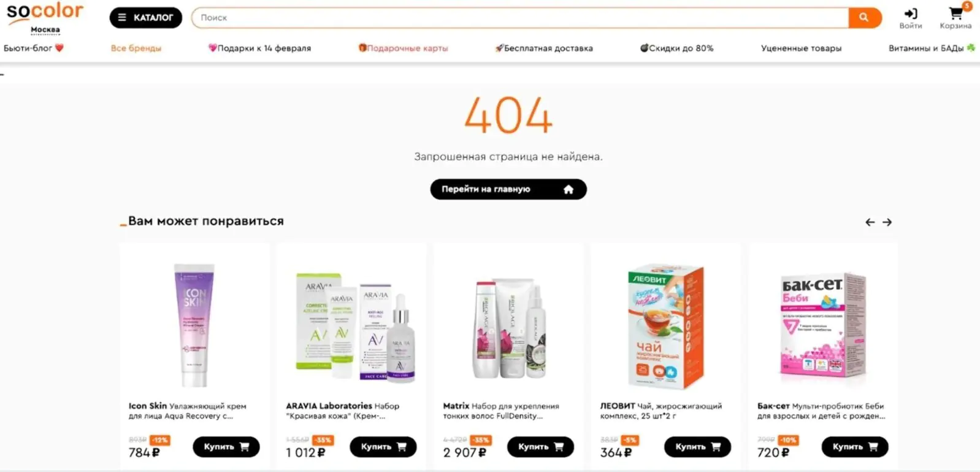Go to the next carousel slide arrow
Viewport: 980px width, 472px height.
tap(887, 222)
